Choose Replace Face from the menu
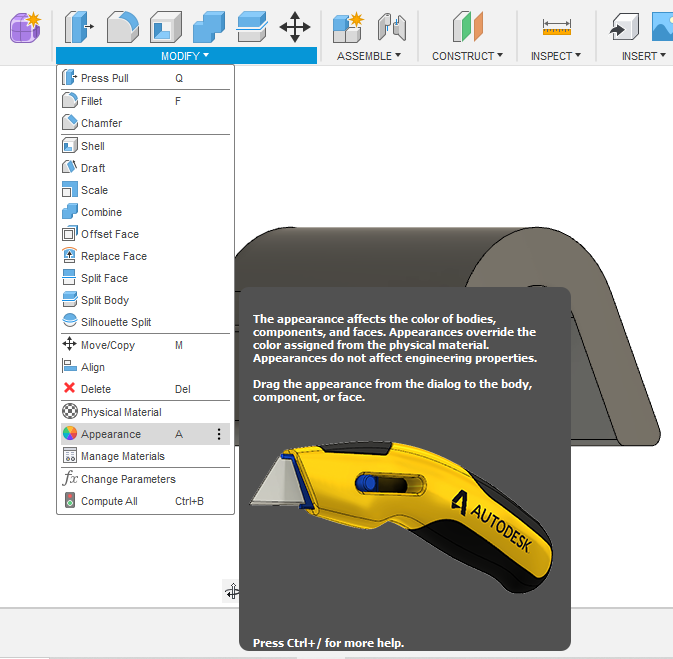Image resolution: width=673 pixels, height=659 pixels. (x=146, y=256)
